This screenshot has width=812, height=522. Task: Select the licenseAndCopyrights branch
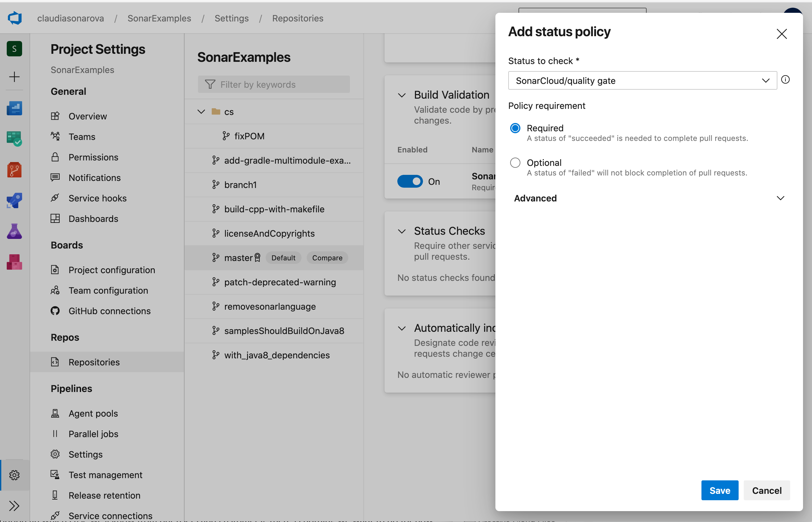pos(274,233)
